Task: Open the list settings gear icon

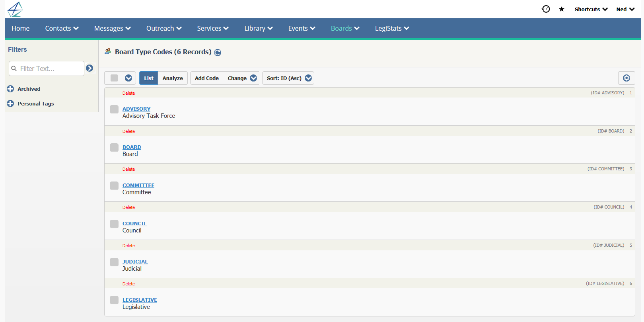Action: pos(626,78)
